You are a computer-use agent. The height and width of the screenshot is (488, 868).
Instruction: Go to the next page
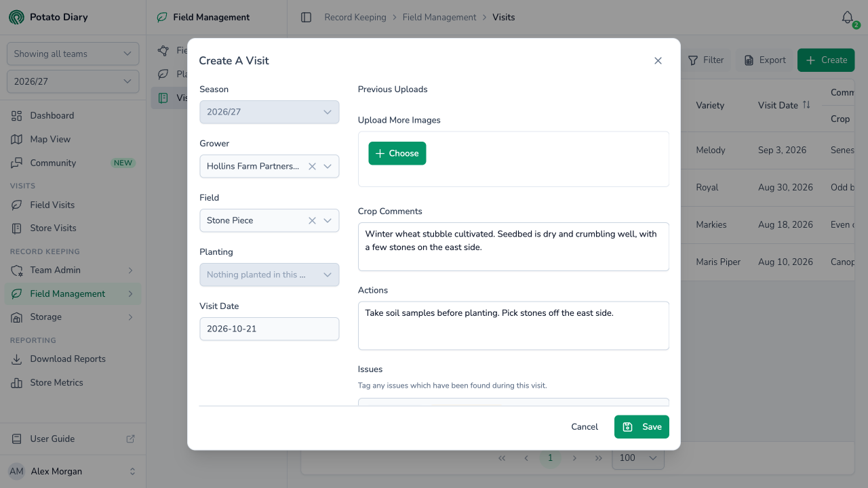click(x=574, y=458)
